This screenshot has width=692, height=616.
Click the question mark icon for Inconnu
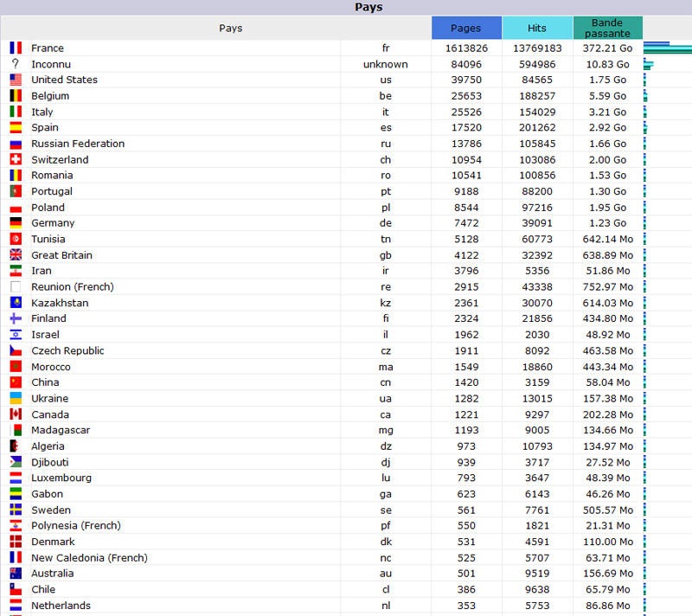point(16,63)
